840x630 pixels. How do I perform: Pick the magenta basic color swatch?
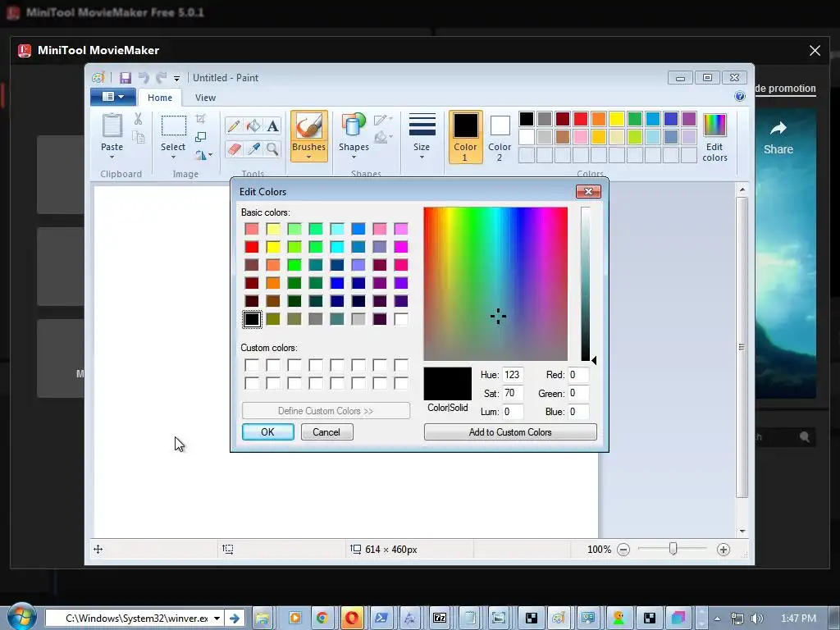400,247
